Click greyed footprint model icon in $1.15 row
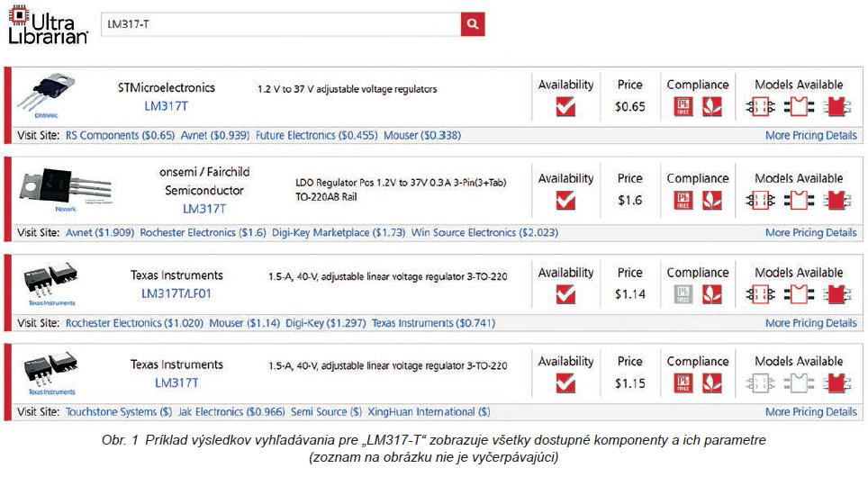Viewport: 868px width, 477px height. [x=799, y=382]
